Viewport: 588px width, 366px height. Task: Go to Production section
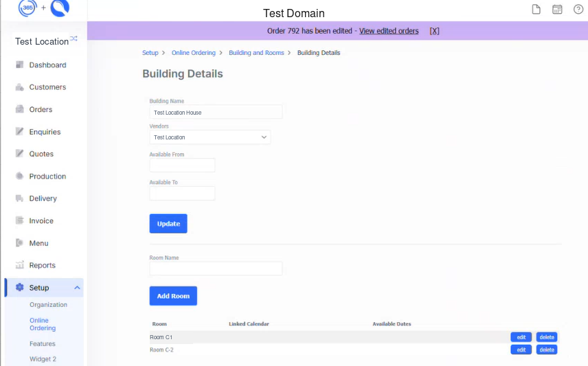click(x=47, y=176)
